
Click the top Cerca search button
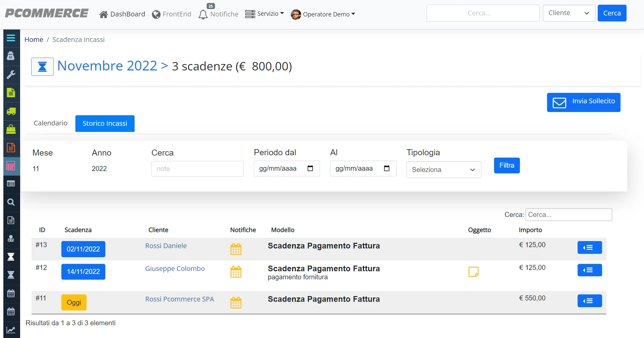click(x=612, y=13)
